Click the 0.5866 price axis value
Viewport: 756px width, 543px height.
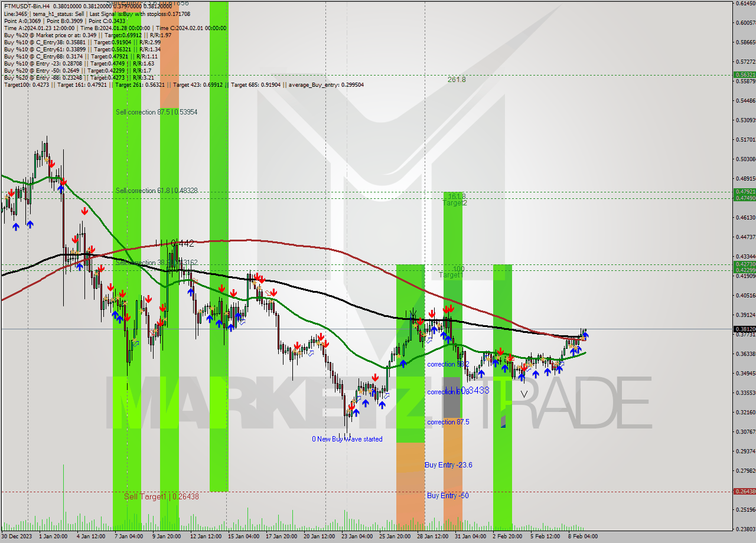[x=745, y=42]
